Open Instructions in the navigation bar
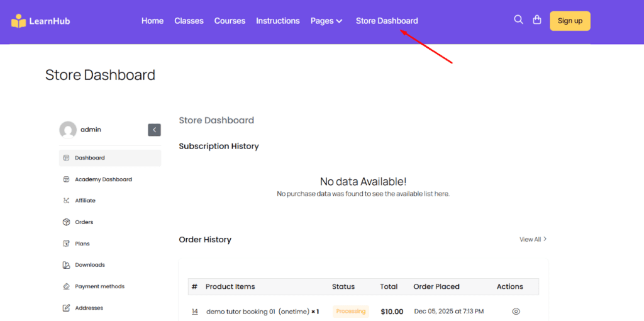644x321 pixels. pyautogui.click(x=278, y=21)
